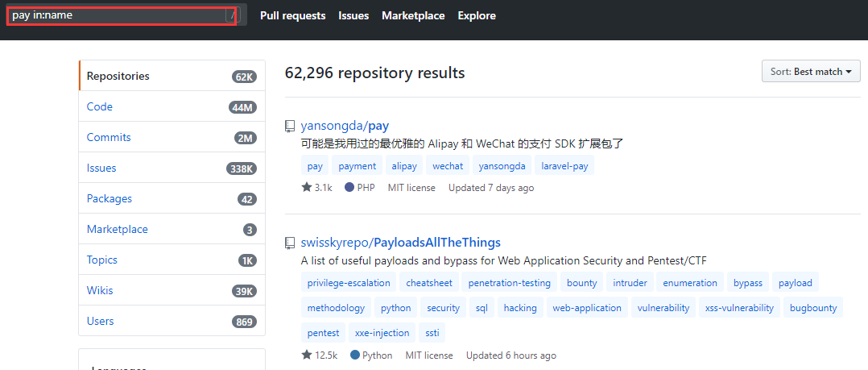Select the Repositories filter in sidebar

point(172,76)
